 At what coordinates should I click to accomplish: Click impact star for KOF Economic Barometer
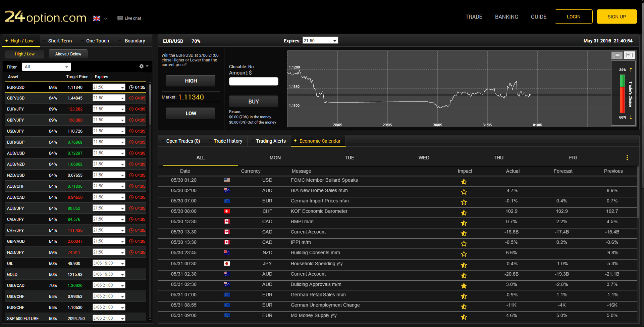click(x=464, y=213)
